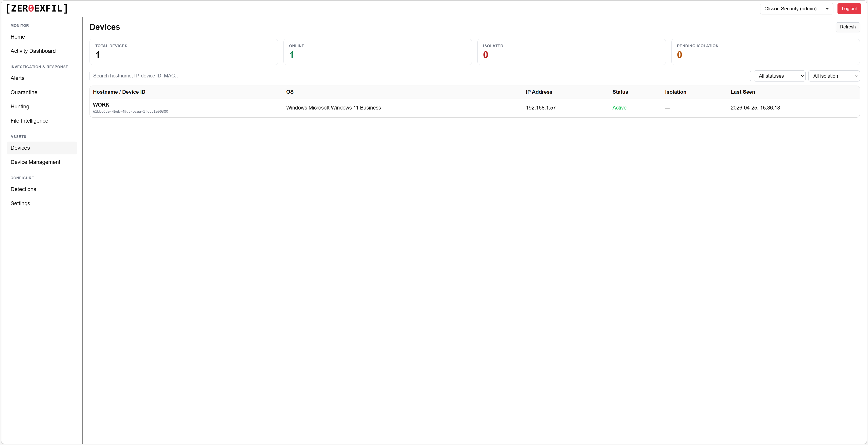Image resolution: width=868 pixels, height=445 pixels.
Task: Select Devices in the sidebar
Action: [20, 148]
